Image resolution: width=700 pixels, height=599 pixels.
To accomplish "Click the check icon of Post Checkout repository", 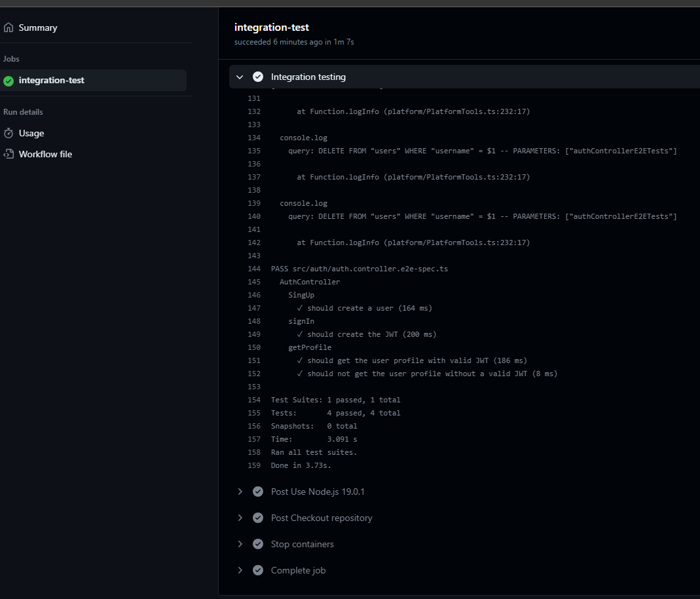I will [x=258, y=518].
